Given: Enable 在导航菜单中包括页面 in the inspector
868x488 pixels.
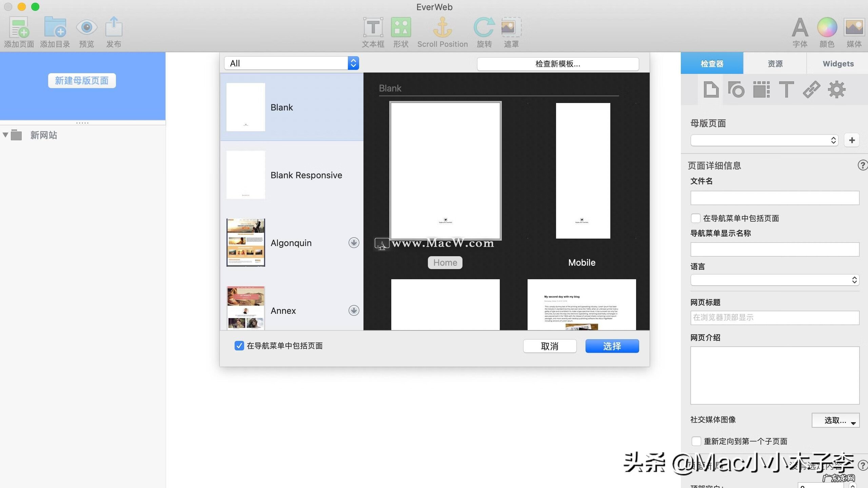Looking at the screenshot, I should (x=696, y=218).
